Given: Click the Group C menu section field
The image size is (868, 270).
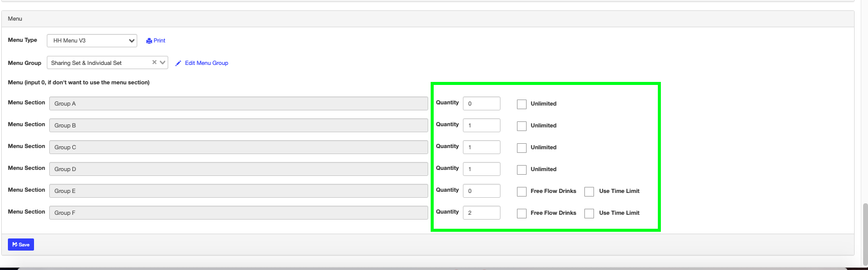Looking at the screenshot, I should 238,147.
